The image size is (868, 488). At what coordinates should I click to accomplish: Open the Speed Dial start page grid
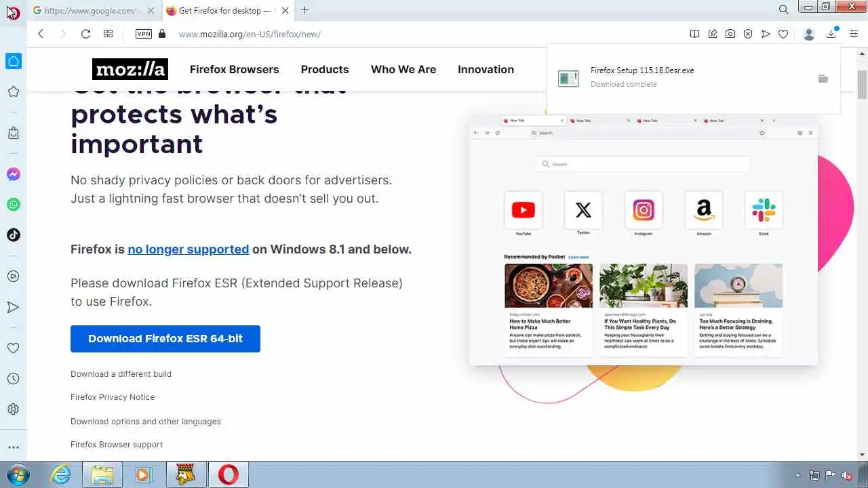coord(108,34)
